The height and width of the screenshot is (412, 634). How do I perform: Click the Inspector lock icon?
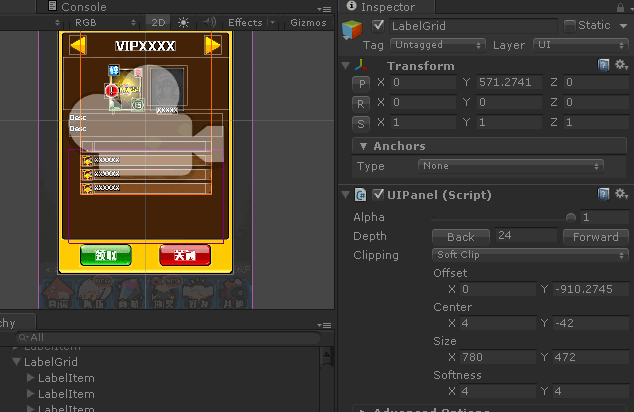620,7
